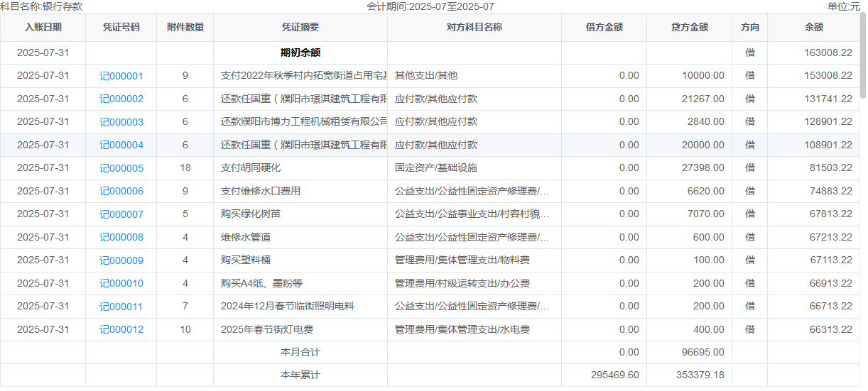Select the 支付胡同硬化 summary cell
Viewport: 868px width, 391px height.
(251, 168)
